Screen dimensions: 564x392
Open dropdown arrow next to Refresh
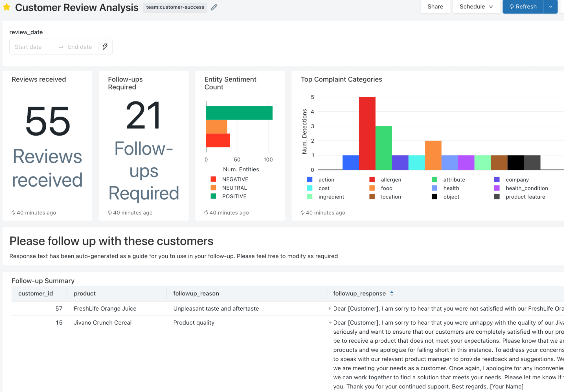550,6
